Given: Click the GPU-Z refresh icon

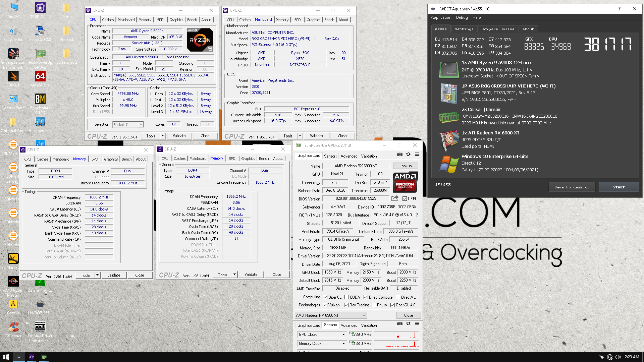Looking at the screenshot, I should pyautogui.click(x=408, y=154).
